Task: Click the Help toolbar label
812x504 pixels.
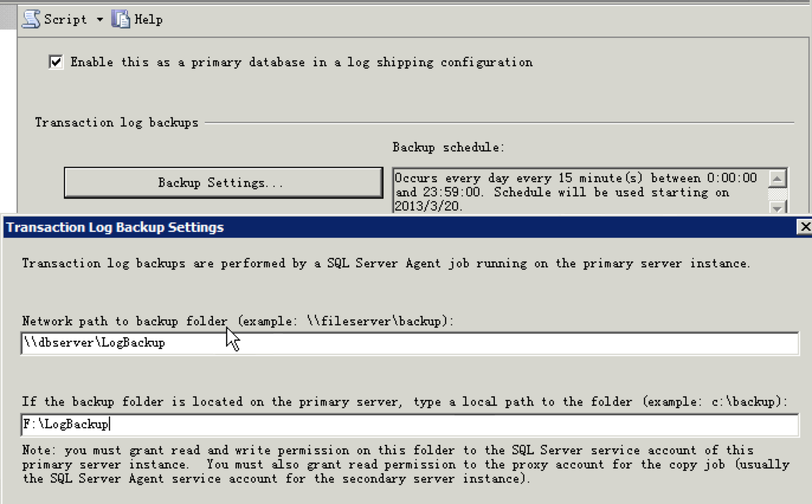Action: tap(148, 20)
